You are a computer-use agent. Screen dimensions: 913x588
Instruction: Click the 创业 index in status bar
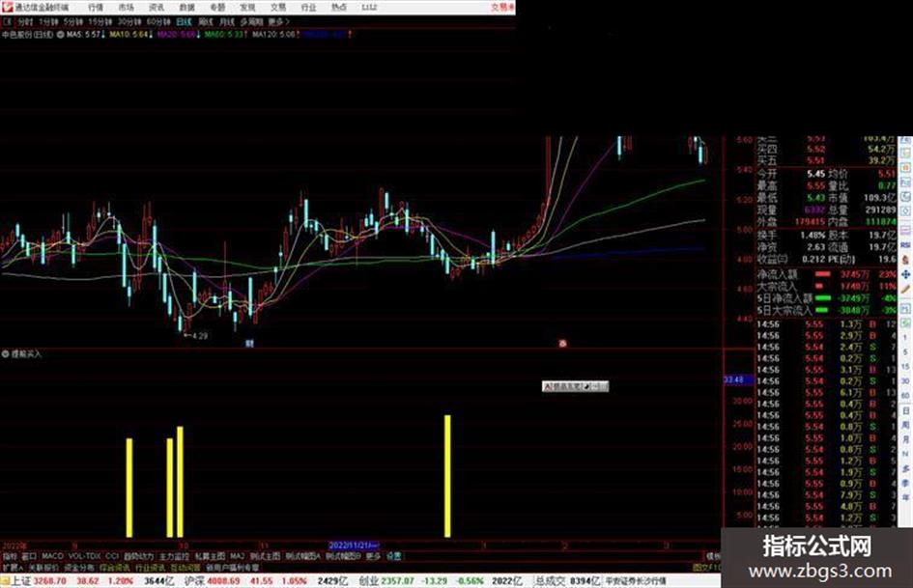pos(368,581)
